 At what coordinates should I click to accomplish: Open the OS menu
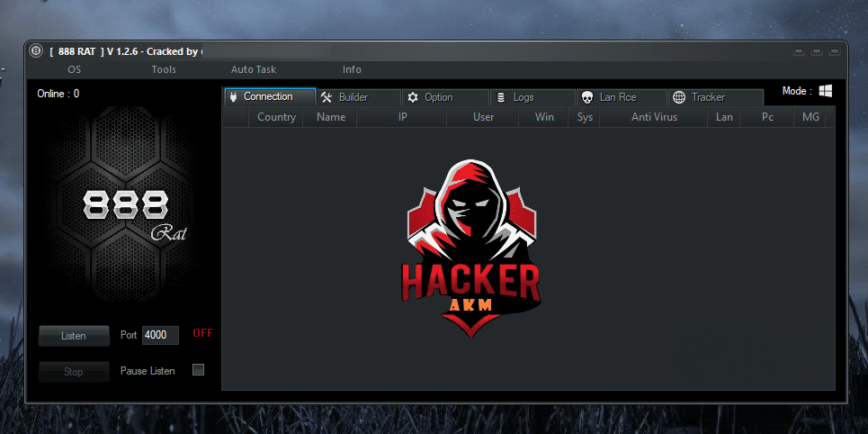[74, 69]
